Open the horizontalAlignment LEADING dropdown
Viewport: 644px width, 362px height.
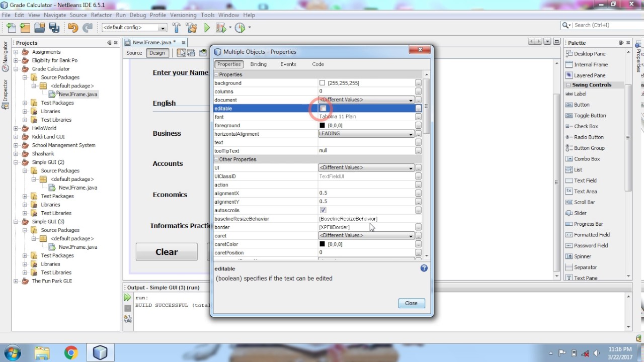coord(411,134)
